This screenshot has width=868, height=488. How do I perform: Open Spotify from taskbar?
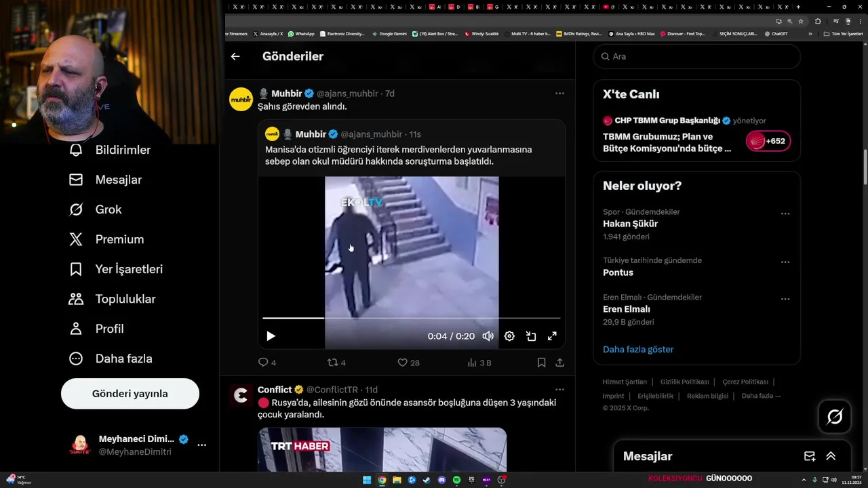(456, 480)
